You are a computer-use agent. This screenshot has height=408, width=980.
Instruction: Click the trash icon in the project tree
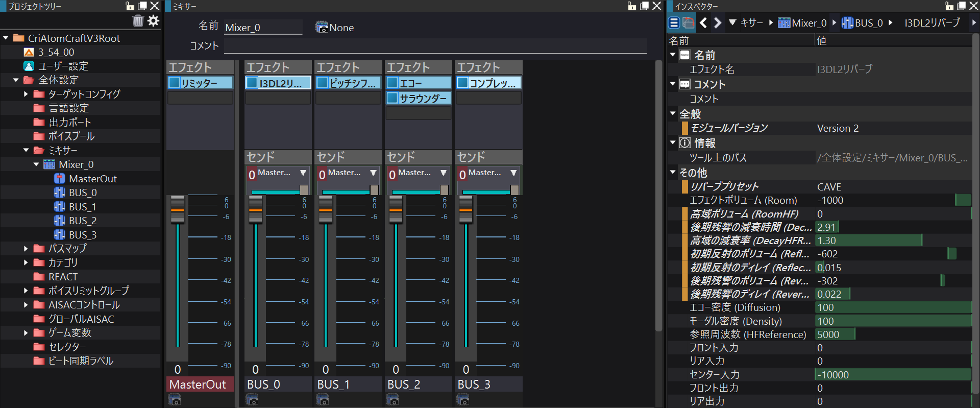(x=138, y=21)
